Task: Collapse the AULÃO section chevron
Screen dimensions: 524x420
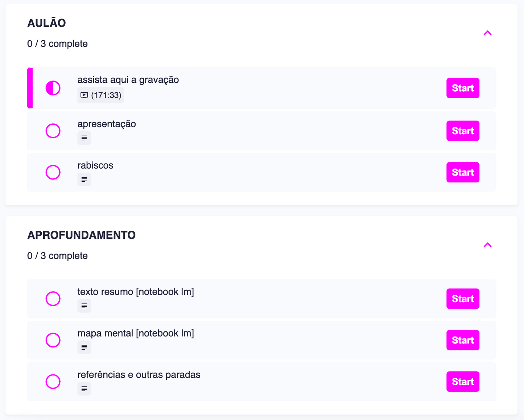Action: click(x=487, y=33)
